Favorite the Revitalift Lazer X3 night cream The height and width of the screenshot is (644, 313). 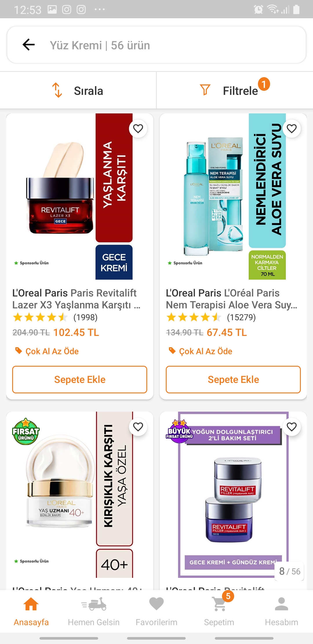point(138,129)
